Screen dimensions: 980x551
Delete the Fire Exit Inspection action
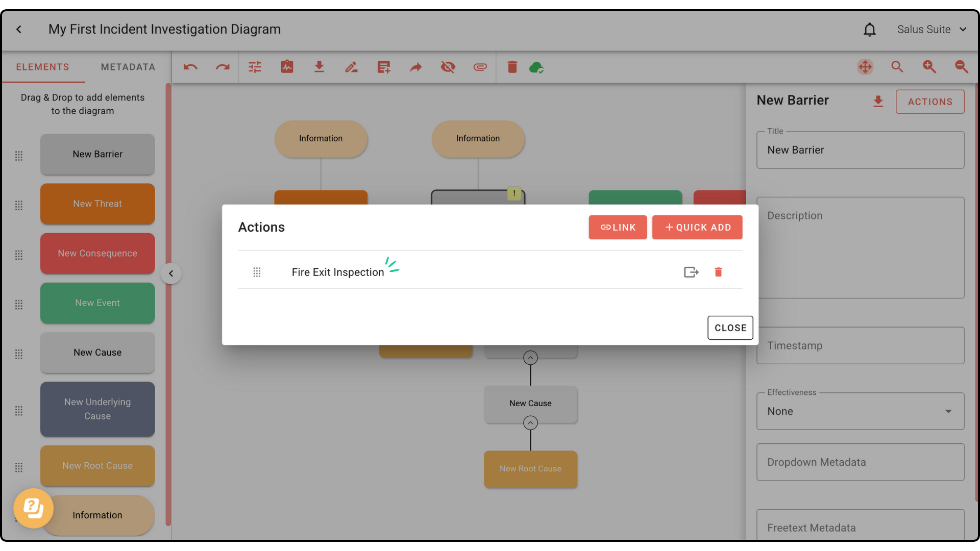pos(718,272)
